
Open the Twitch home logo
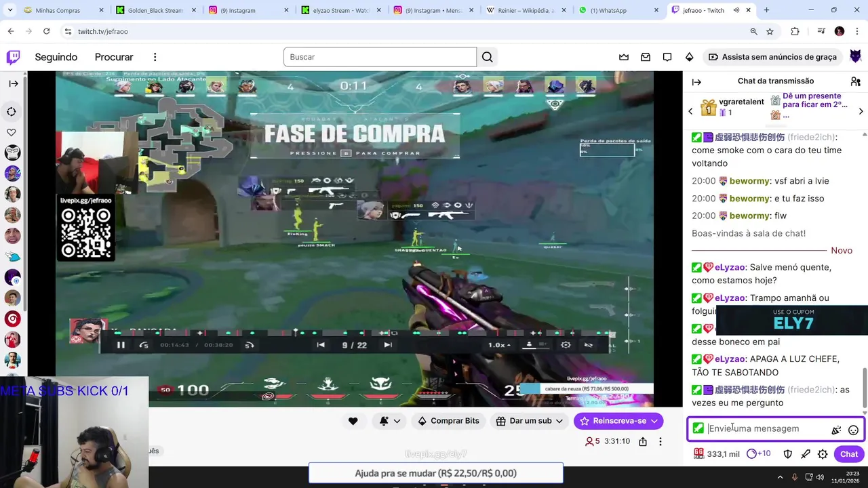[13, 57]
